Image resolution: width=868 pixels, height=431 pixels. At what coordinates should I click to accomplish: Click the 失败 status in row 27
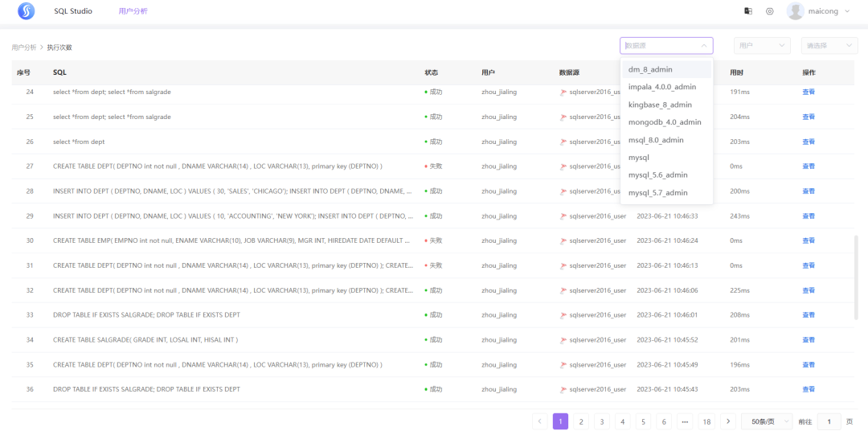point(433,166)
